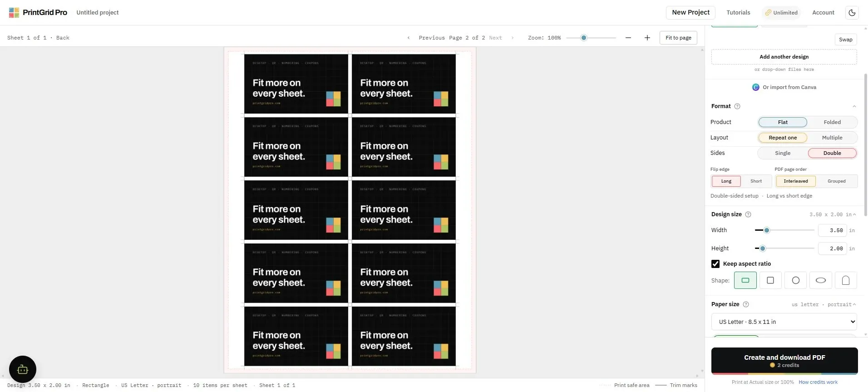Click the Unlimited plan badge
The width and height of the screenshot is (868, 392).
(781, 13)
